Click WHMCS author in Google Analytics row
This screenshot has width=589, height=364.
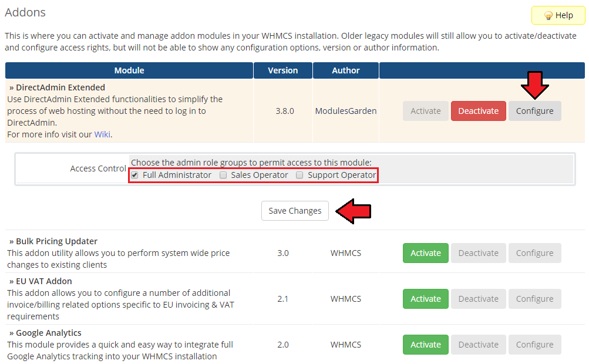(x=345, y=345)
